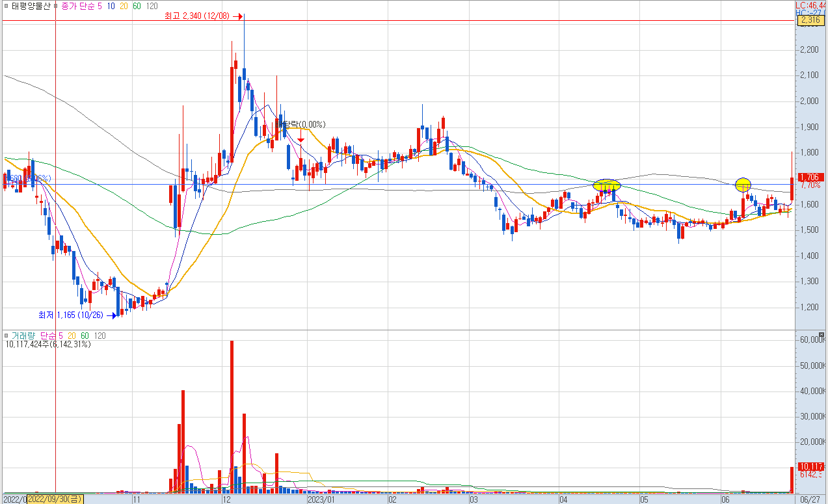The image size is (828, 504).
Task: Click the square icon beside 거래량 label
Action: point(7,336)
